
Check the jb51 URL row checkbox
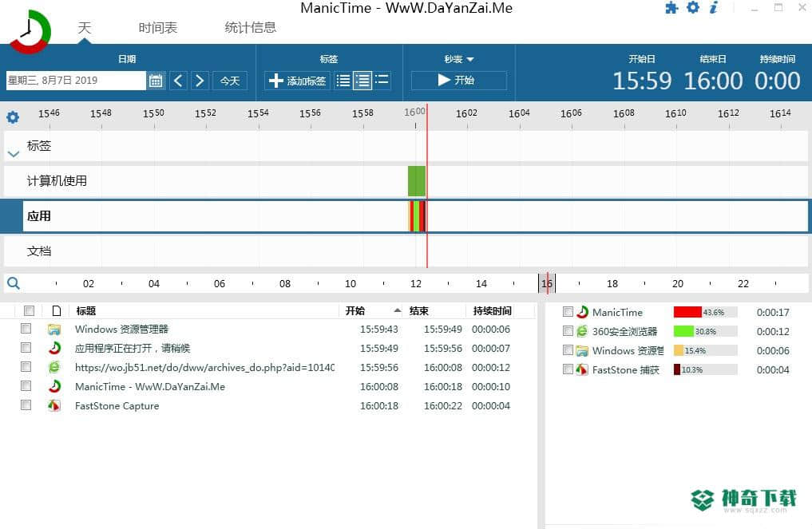(26, 367)
